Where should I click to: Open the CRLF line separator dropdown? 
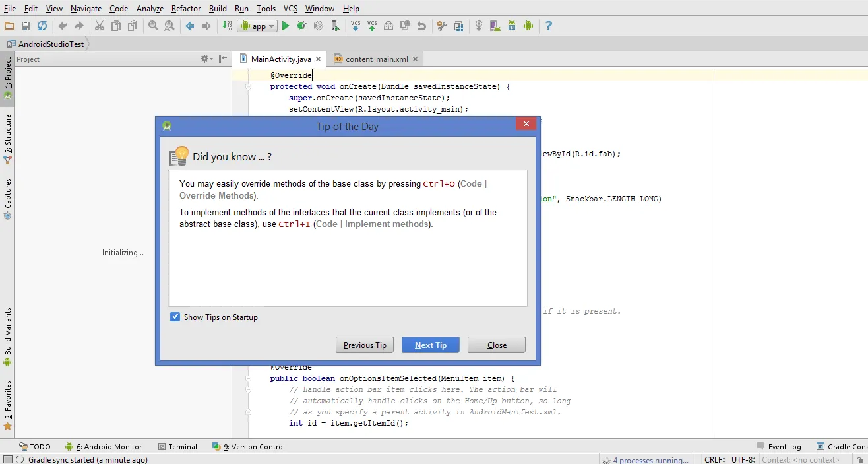point(715,459)
